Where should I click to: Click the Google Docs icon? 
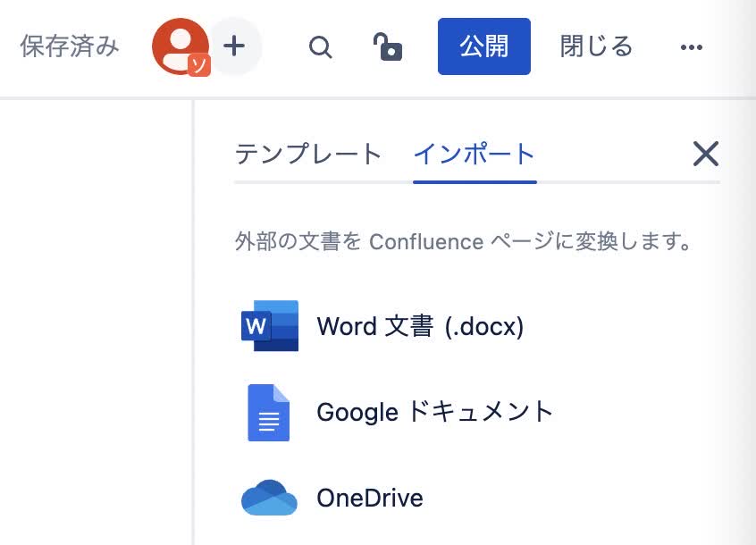[269, 413]
